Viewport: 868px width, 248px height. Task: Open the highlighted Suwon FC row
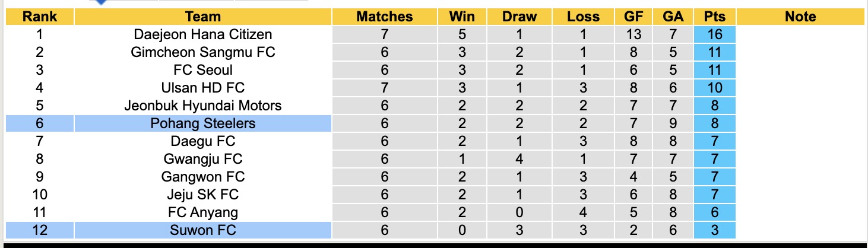point(202,230)
